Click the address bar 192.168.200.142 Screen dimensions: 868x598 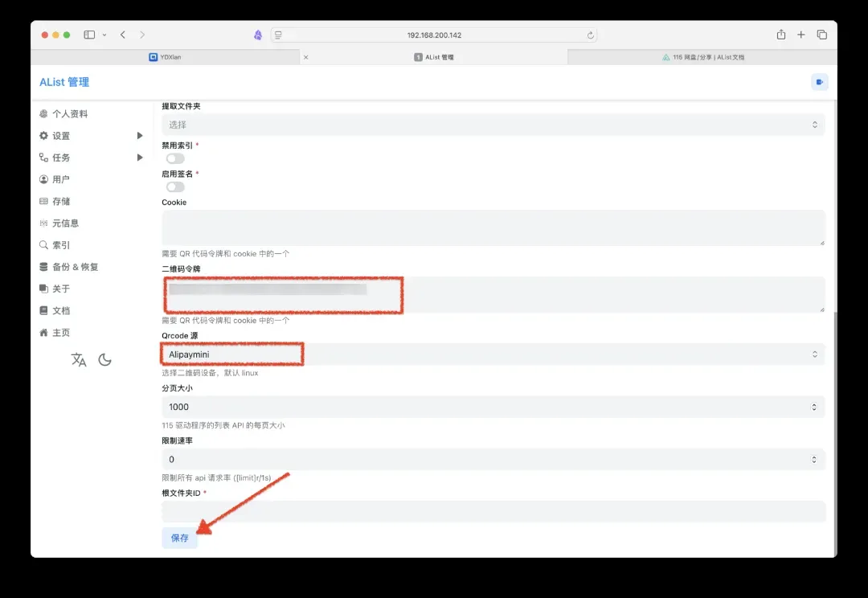pos(434,35)
